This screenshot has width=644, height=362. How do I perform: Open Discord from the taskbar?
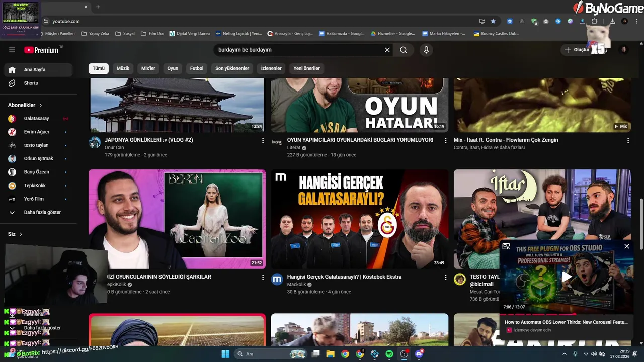tap(419, 354)
